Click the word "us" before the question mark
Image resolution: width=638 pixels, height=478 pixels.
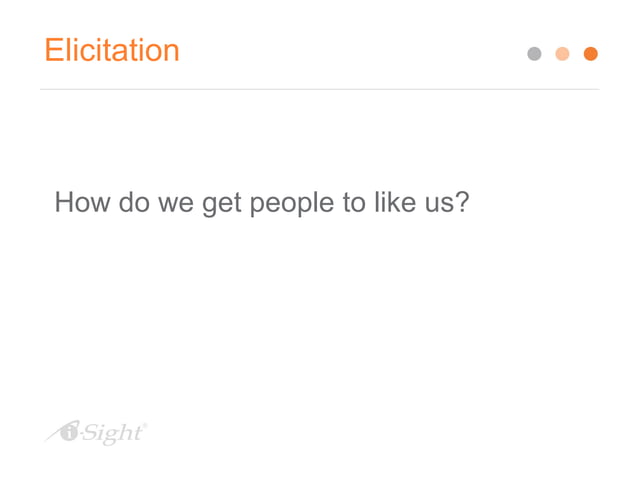click(x=439, y=205)
